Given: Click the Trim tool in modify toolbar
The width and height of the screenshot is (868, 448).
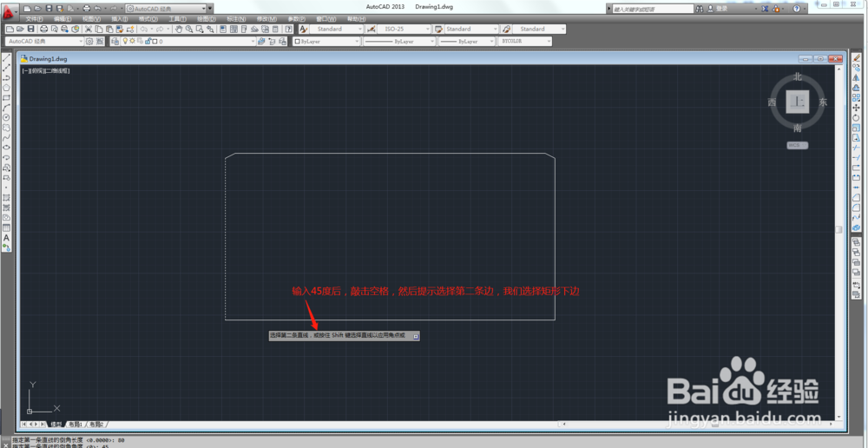Looking at the screenshot, I should pyautogui.click(x=857, y=148).
